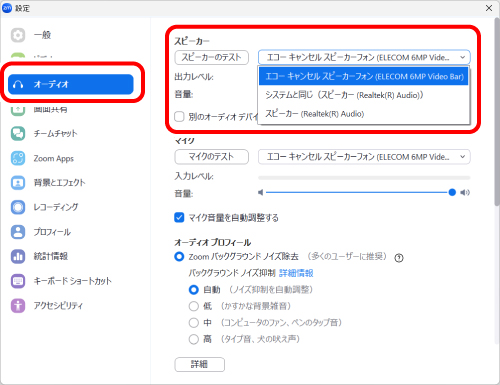Choose システムと同じ (スピーカー Realtek) option
500x385 pixels.
364,95
